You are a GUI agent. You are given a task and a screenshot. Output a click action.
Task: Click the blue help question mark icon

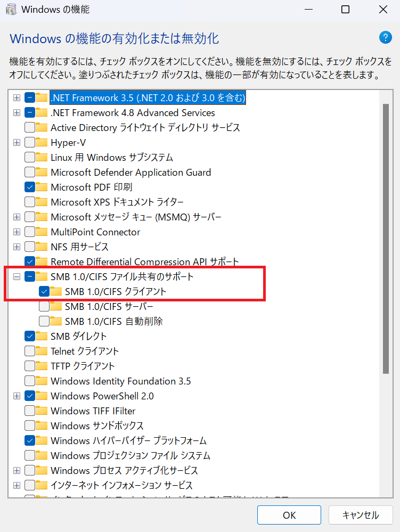386,37
